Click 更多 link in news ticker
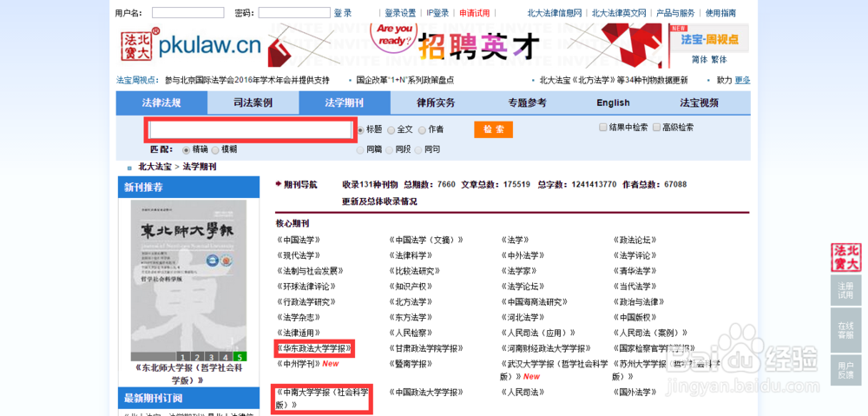 point(742,80)
